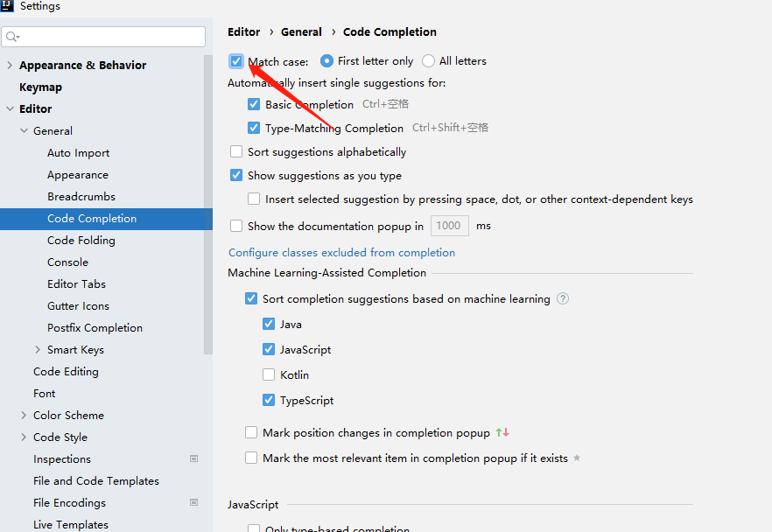This screenshot has width=772, height=532.
Task: Open the Keymap settings page
Action: coord(40,87)
